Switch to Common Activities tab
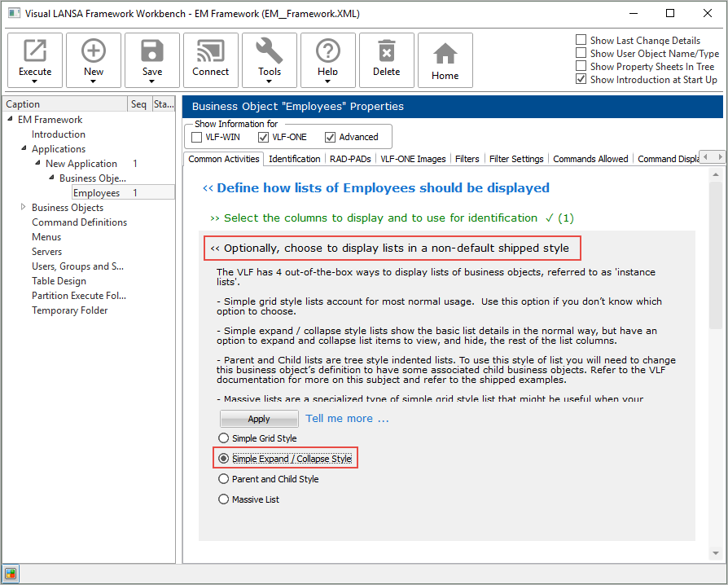Image resolution: width=728 pixels, height=585 pixels. point(224,159)
